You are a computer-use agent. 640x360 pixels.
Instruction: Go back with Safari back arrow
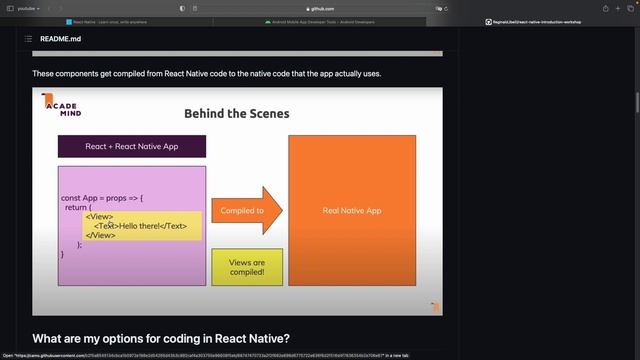[49, 9]
